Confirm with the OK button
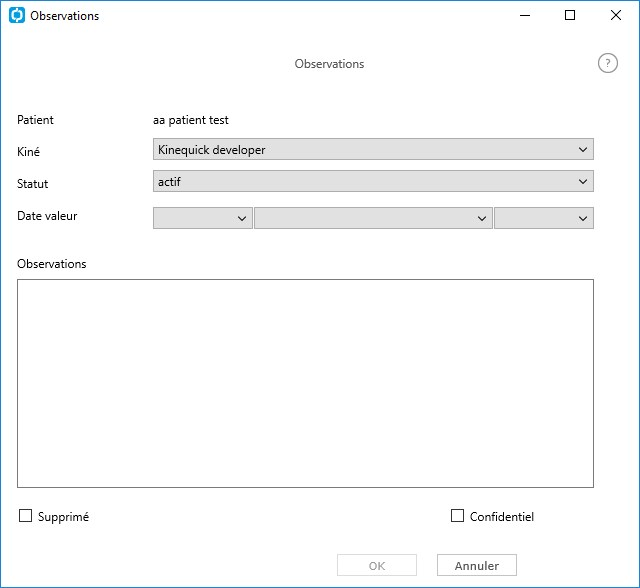640x588 pixels. 377,565
